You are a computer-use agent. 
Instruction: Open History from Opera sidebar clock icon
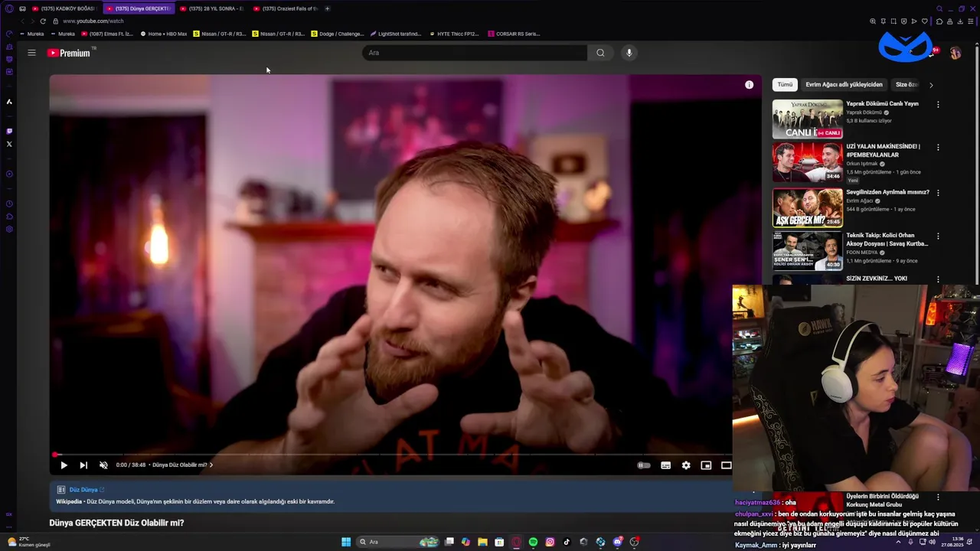pyautogui.click(x=9, y=204)
